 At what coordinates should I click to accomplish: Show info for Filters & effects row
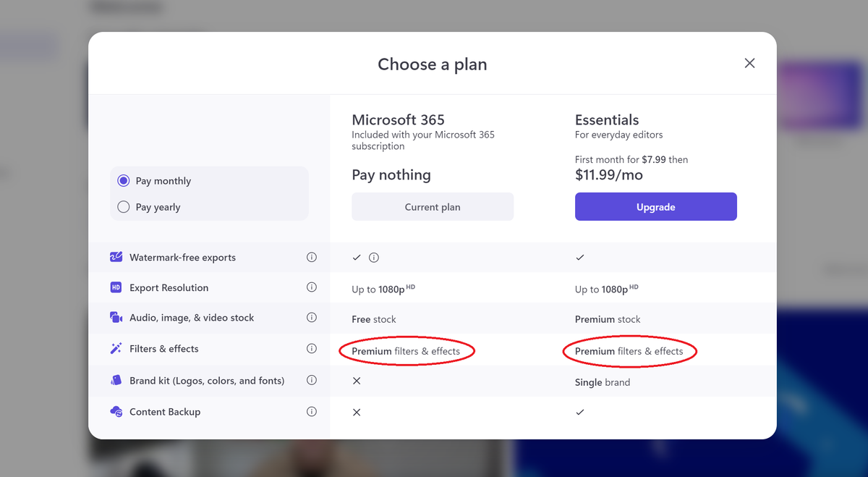[312, 348]
